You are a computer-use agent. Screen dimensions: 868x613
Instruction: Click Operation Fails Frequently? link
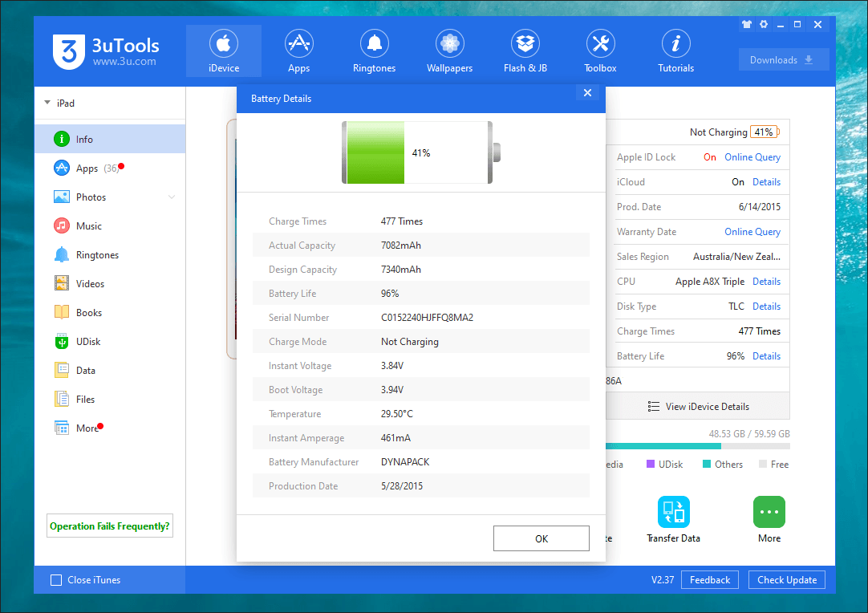pyautogui.click(x=110, y=526)
